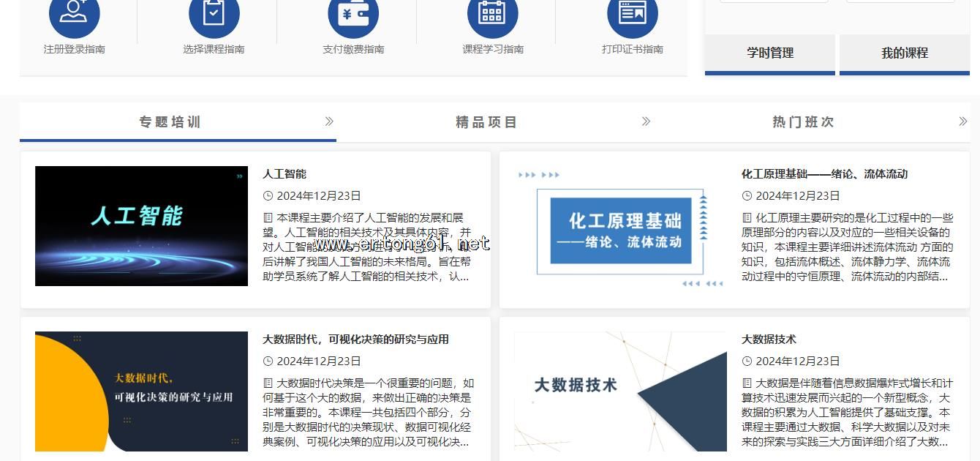Open the 我的课程 button
980x461 pixels.
(x=904, y=53)
